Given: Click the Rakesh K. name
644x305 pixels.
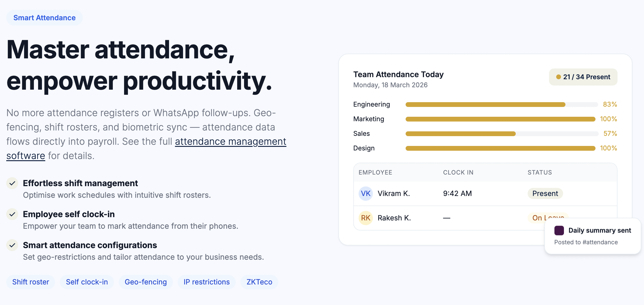Looking at the screenshot, I should pos(394,218).
